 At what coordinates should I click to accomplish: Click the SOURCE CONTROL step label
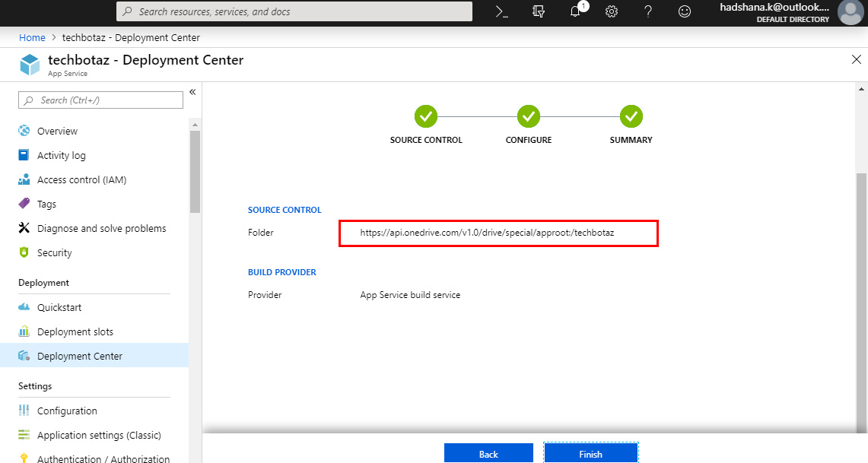click(x=426, y=140)
